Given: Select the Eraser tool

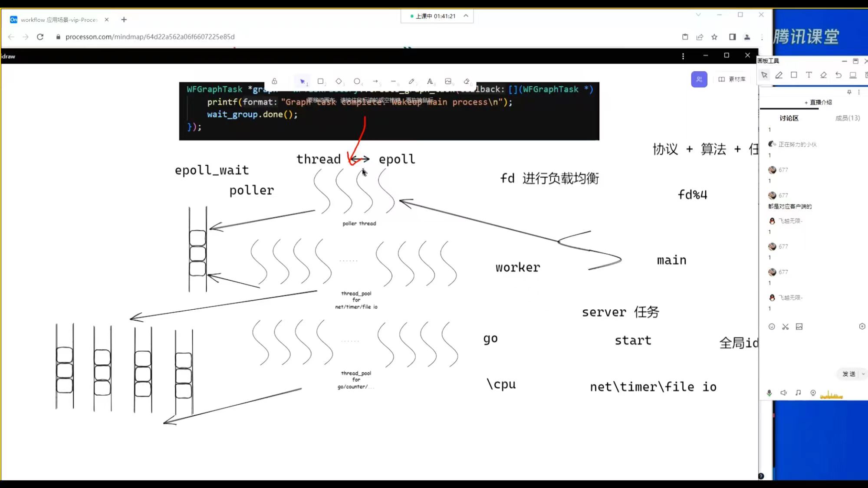Looking at the screenshot, I should click(467, 81).
